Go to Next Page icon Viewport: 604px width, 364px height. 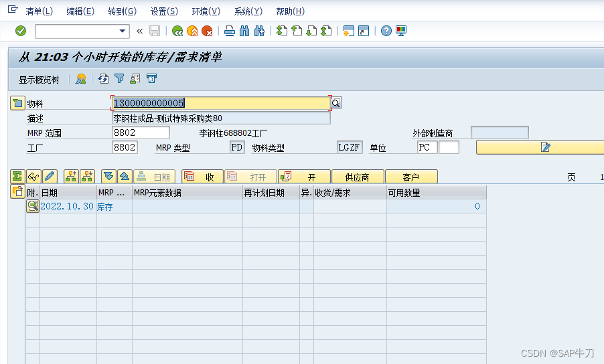[311, 31]
